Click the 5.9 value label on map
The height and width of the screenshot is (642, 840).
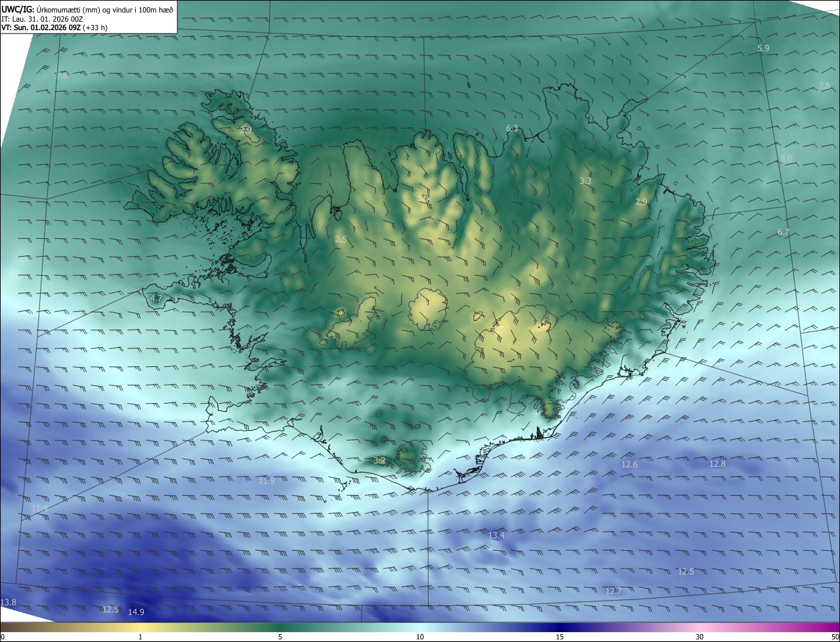click(763, 49)
